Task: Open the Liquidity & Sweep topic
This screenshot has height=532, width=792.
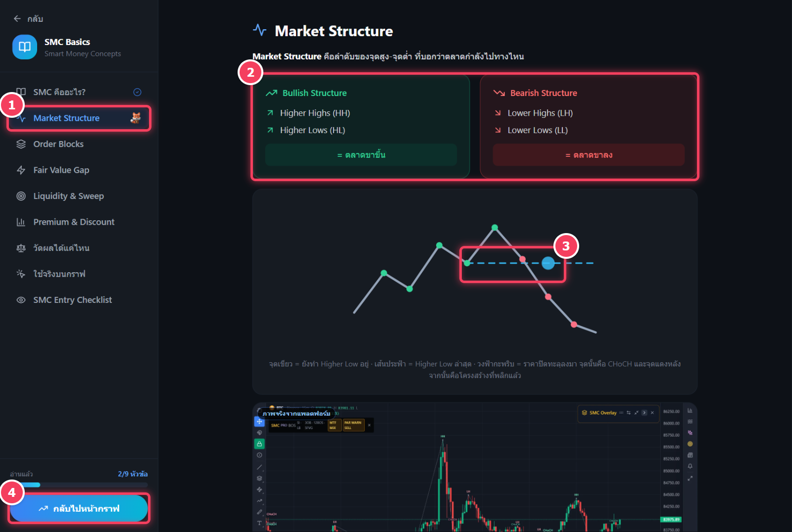Action: (x=79, y=196)
